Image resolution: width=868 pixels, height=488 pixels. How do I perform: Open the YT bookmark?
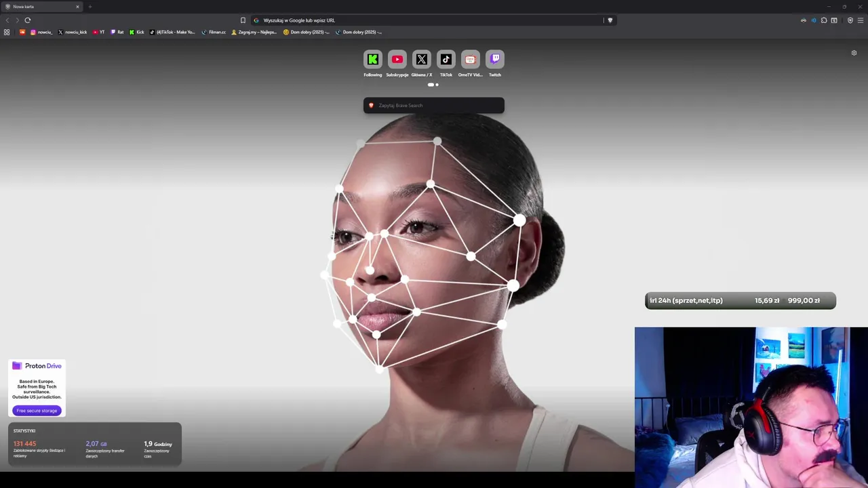[x=98, y=32]
